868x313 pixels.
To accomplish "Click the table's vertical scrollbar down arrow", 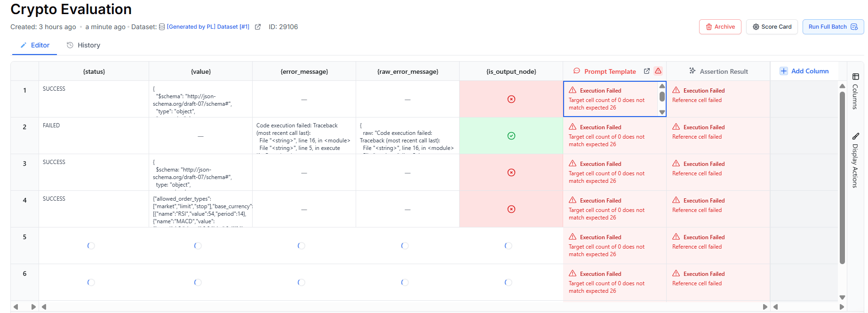I will (842, 297).
